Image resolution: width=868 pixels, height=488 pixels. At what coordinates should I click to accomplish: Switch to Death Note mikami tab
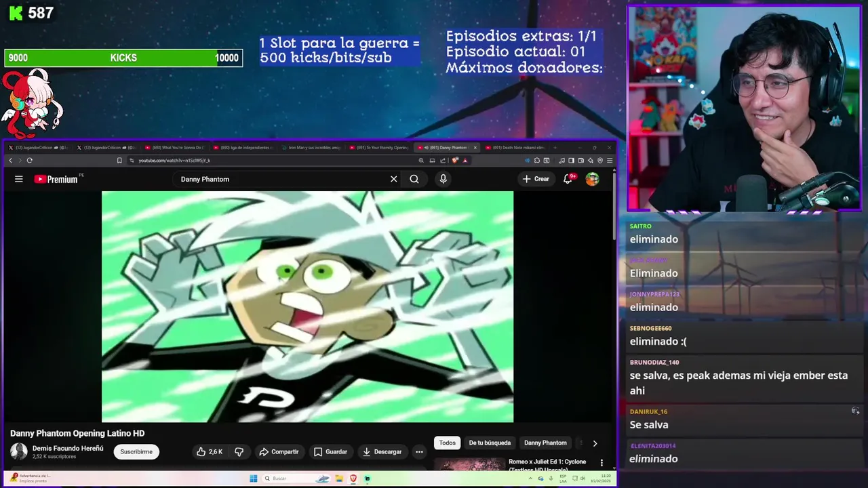point(515,147)
